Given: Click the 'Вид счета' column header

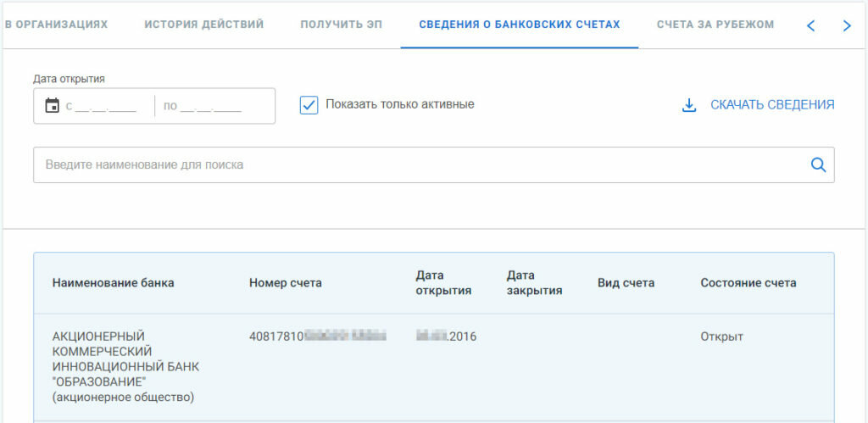Looking at the screenshot, I should pos(626,283).
